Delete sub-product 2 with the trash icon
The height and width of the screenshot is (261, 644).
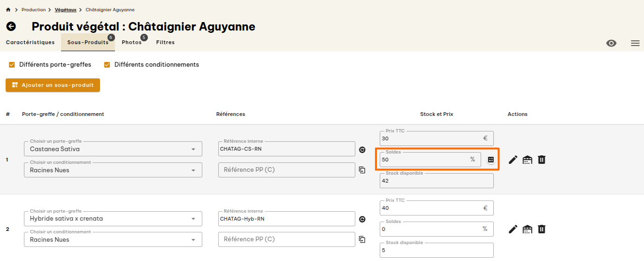click(542, 229)
